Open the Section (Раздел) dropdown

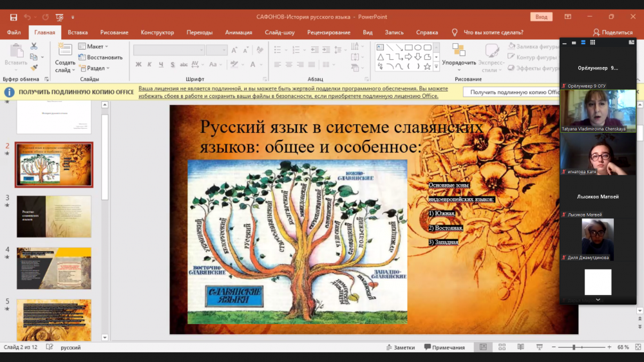point(93,68)
